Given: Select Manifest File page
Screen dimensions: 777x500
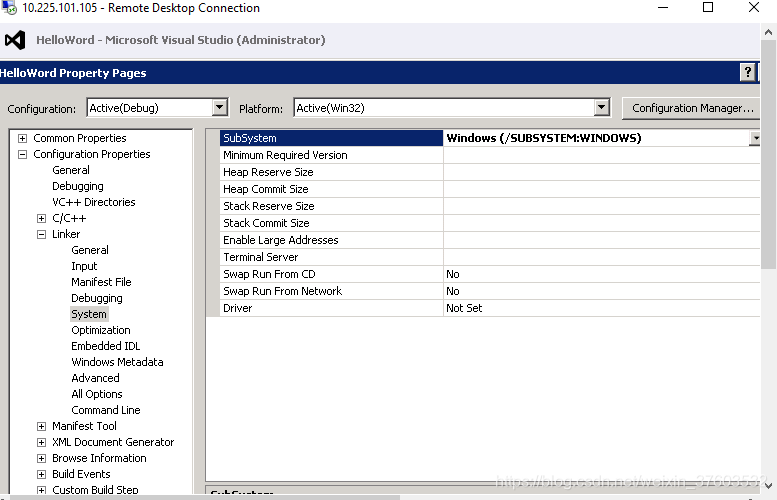Looking at the screenshot, I should [x=101, y=282].
